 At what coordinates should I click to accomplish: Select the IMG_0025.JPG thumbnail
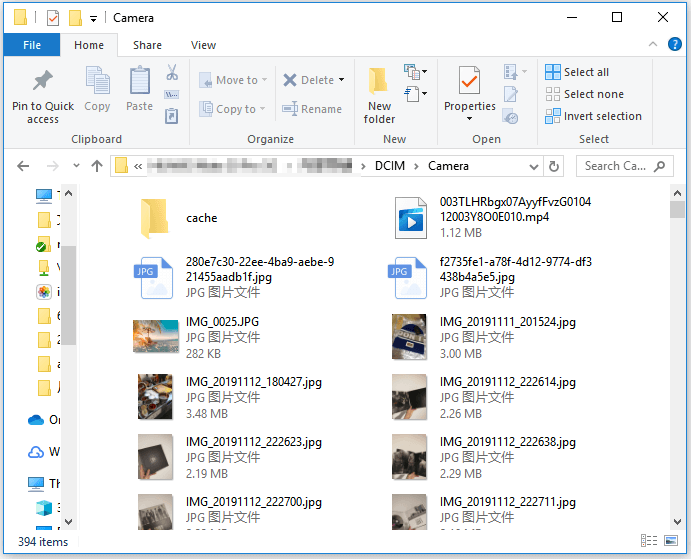155,336
